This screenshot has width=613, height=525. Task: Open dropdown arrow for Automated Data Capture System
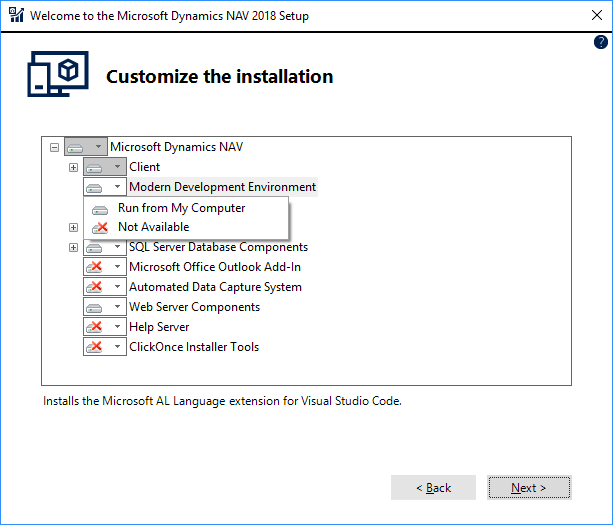pos(117,287)
